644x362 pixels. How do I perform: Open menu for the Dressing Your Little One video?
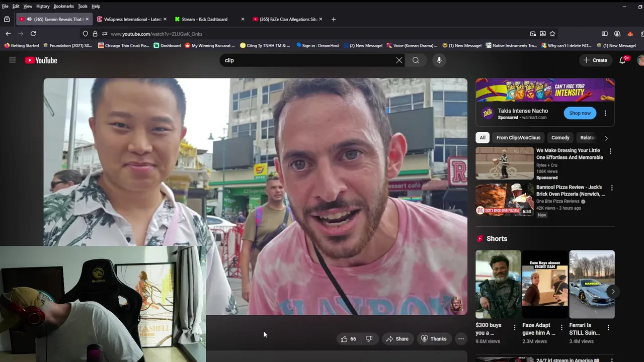(611, 151)
